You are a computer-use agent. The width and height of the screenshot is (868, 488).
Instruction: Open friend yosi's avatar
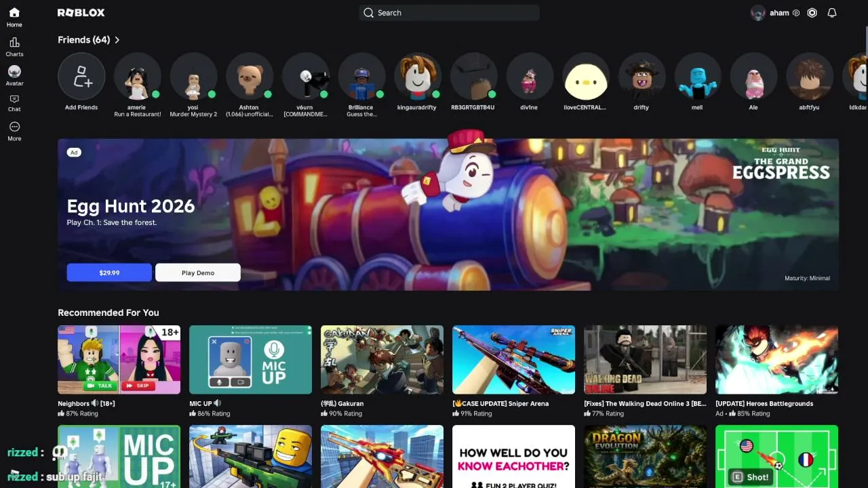(194, 77)
